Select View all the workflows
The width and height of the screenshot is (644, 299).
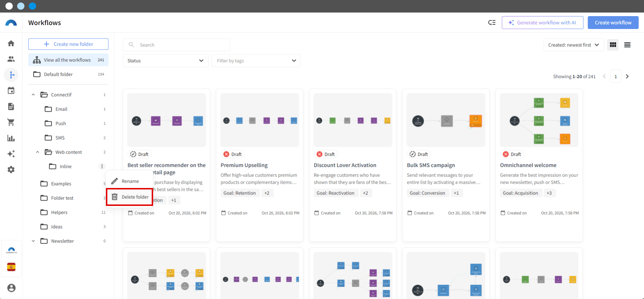68,60
